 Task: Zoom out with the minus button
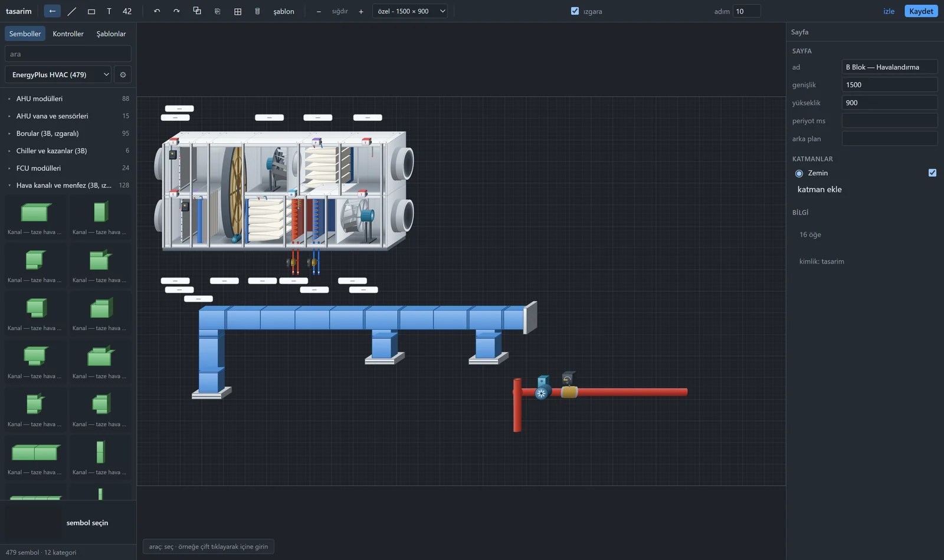point(319,11)
